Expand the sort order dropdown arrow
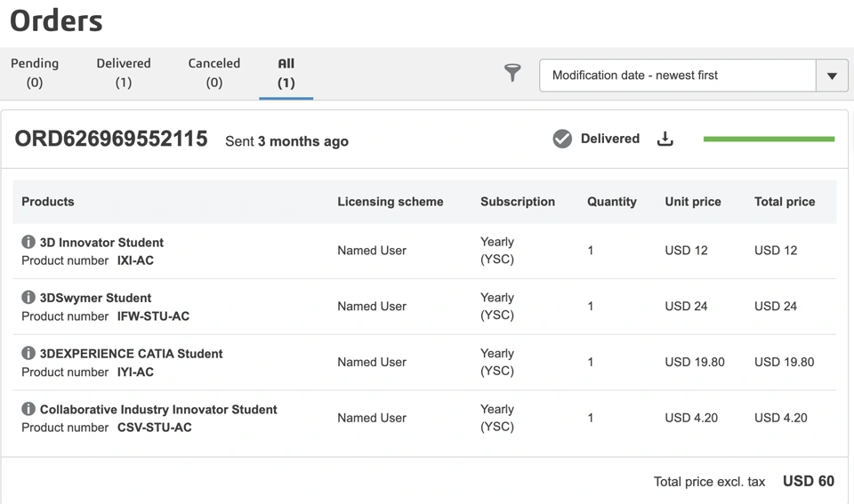Screen dimensions: 854x504 (832, 76)
